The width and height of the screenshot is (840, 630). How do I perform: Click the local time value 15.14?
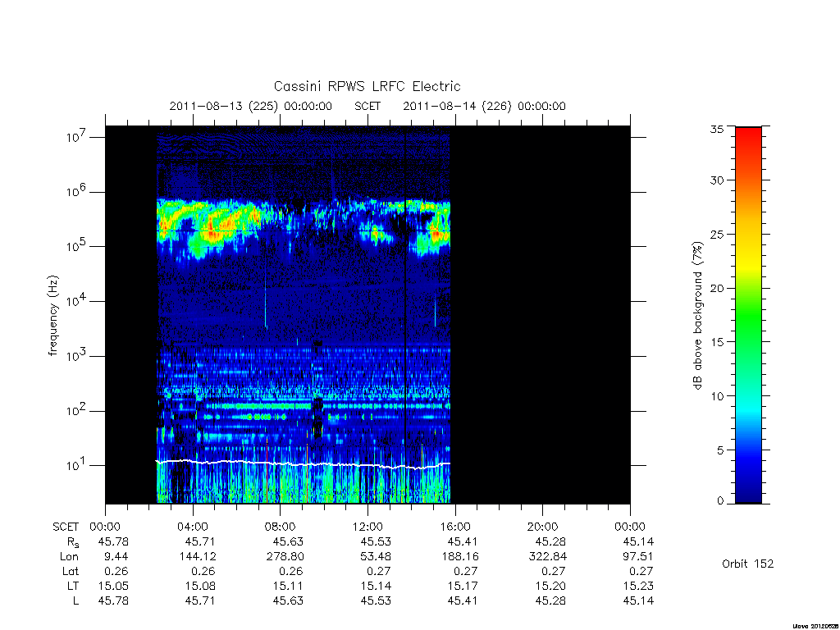(x=376, y=586)
